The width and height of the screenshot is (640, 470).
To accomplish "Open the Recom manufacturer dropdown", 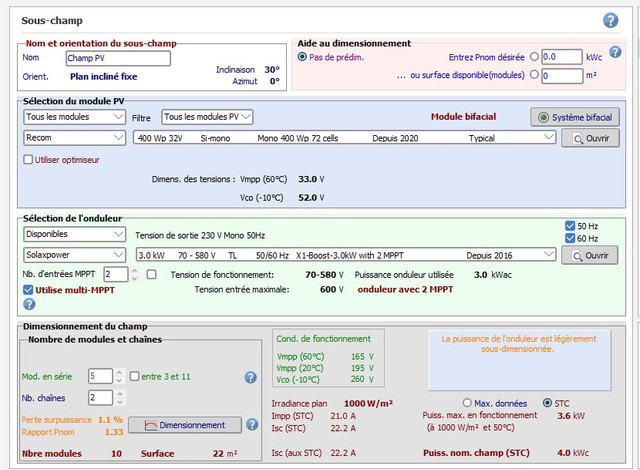I will 73,137.
